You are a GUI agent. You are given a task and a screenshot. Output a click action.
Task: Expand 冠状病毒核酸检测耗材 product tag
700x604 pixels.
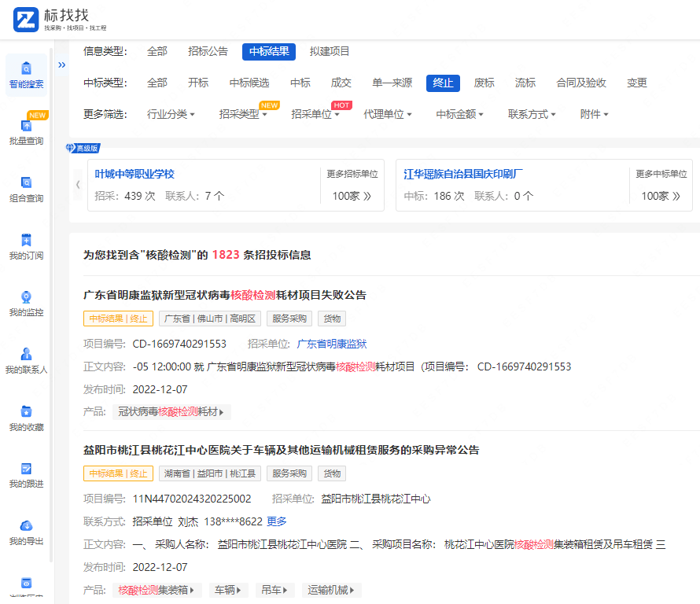pos(171,411)
